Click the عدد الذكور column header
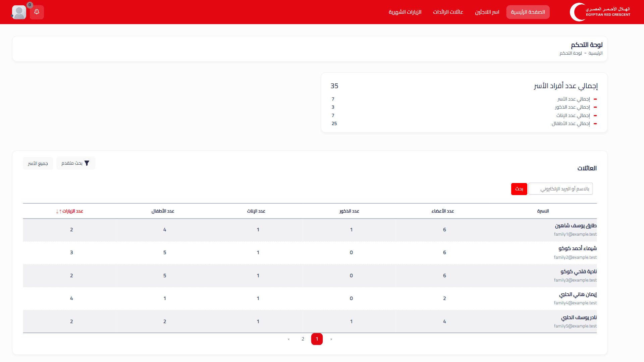 click(350, 211)
